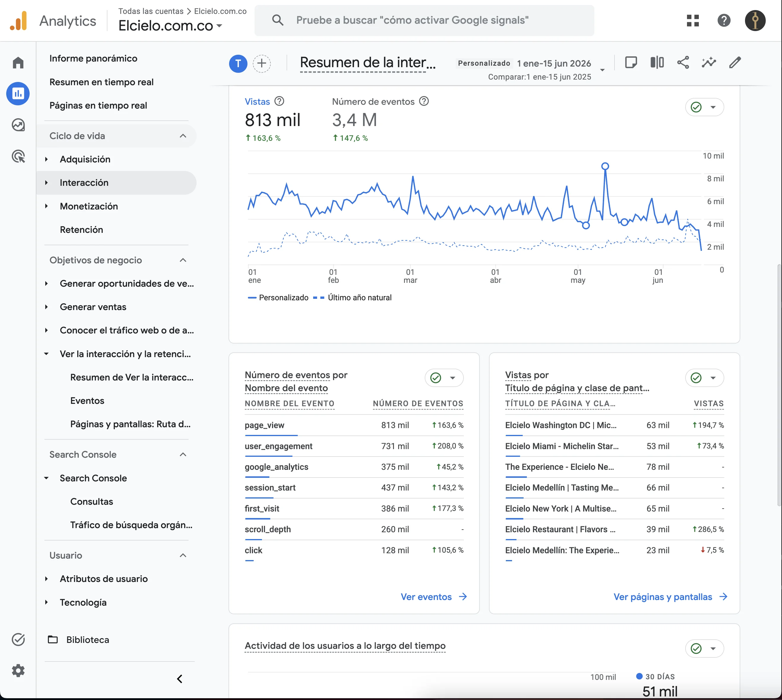Click the search magnifier icon

(x=277, y=20)
